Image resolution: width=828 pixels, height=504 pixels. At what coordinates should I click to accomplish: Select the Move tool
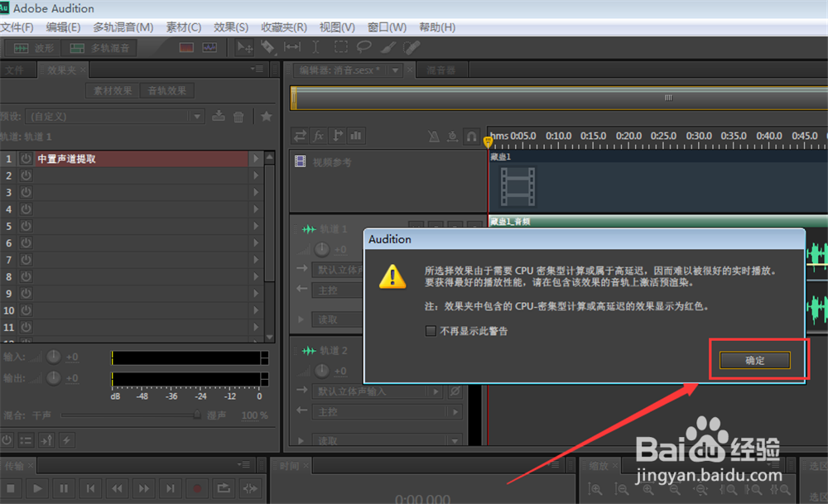[x=244, y=47]
